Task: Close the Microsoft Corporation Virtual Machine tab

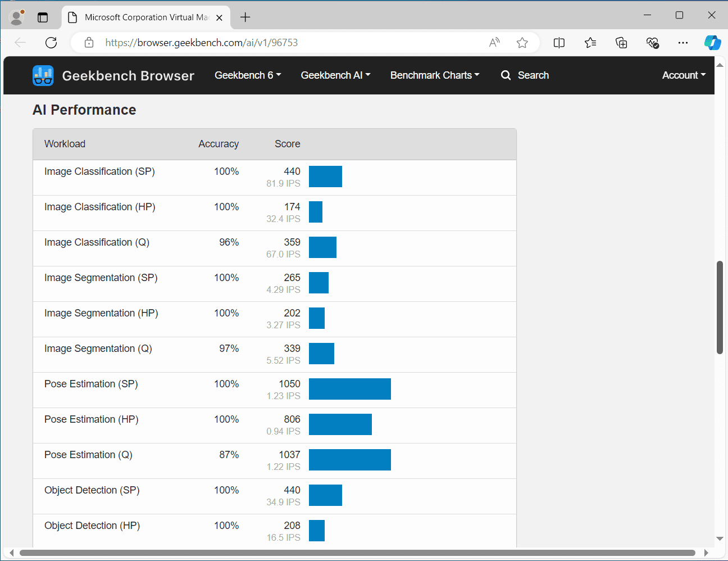Action: (220, 17)
